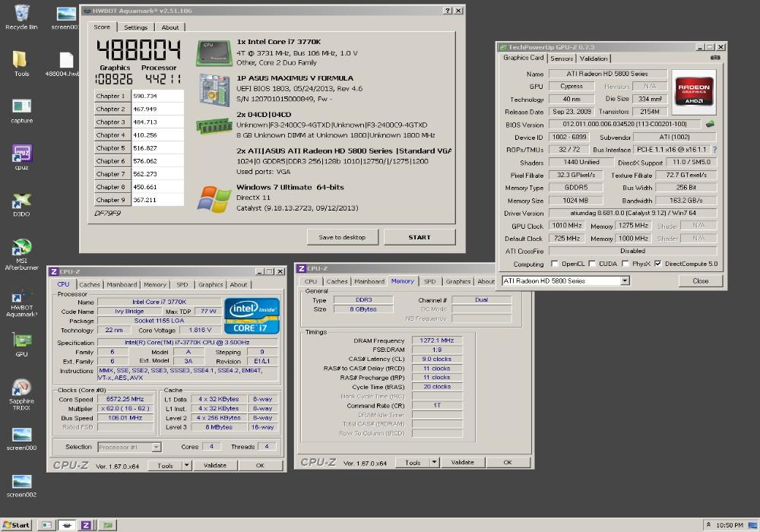
Task: Click Validate in CPU-Z CPU window
Action: pos(215,465)
